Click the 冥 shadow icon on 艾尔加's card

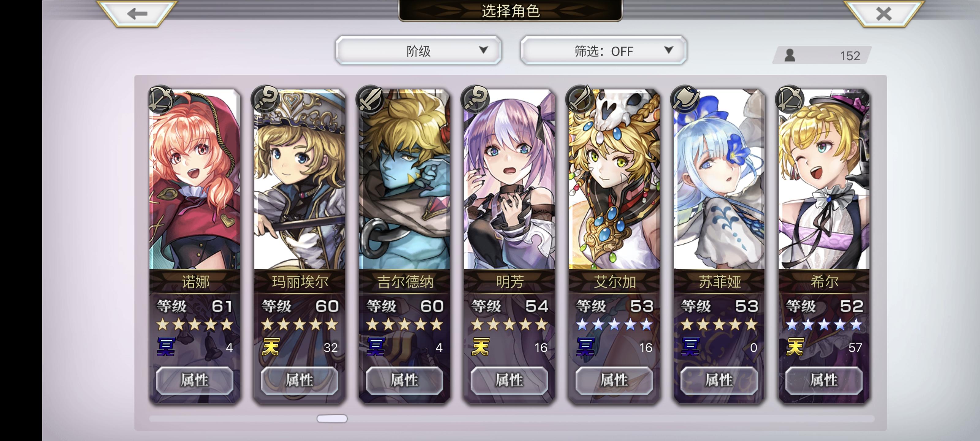click(x=586, y=347)
